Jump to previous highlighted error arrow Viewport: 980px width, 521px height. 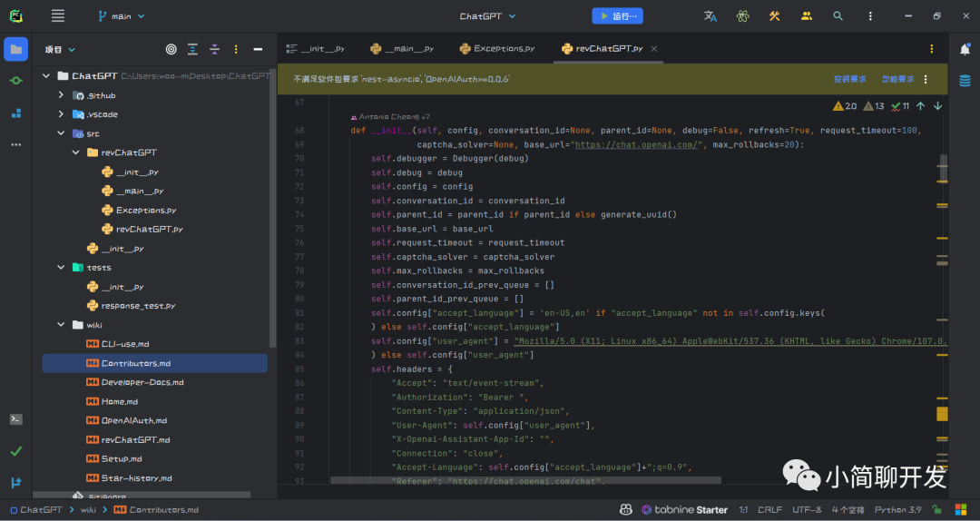(921, 106)
